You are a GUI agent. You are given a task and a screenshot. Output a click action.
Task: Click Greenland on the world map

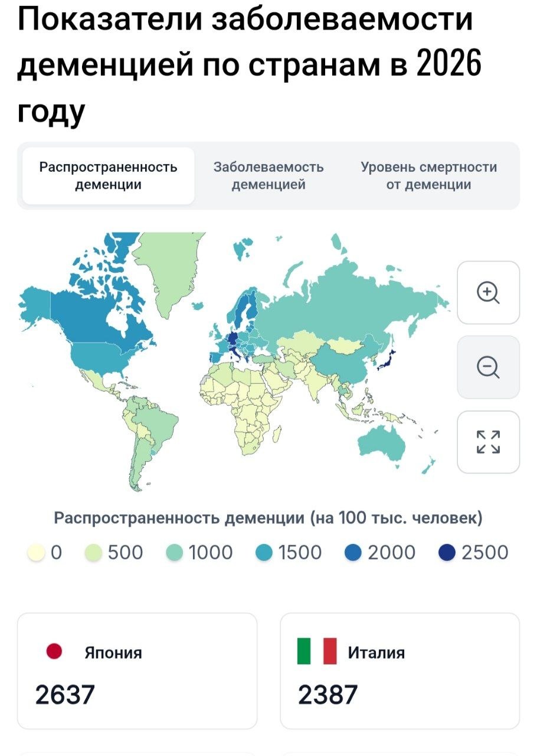tap(171, 266)
